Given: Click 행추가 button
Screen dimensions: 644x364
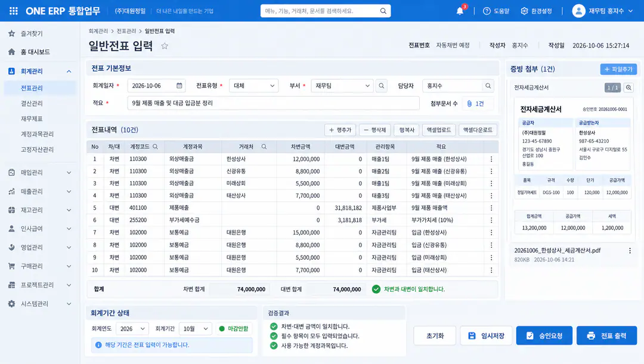Looking at the screenshot, I should pyautogui.click(x=340, y=130).
